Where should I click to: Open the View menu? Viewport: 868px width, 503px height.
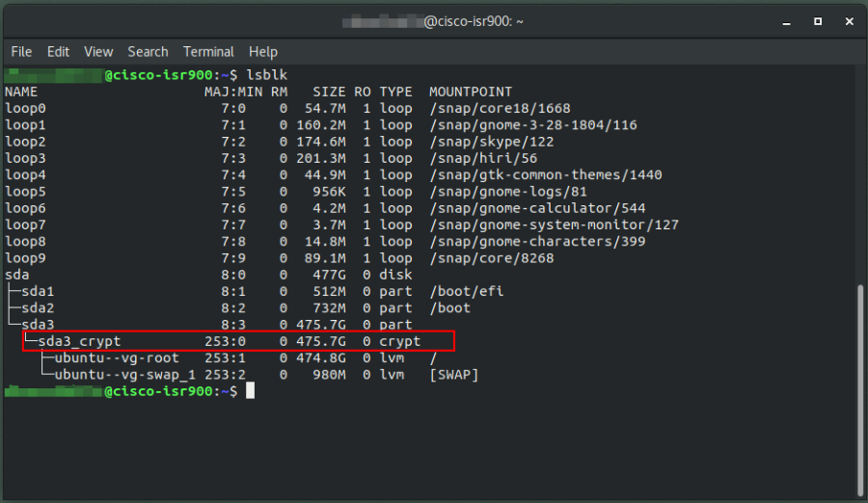click(98, 51)
